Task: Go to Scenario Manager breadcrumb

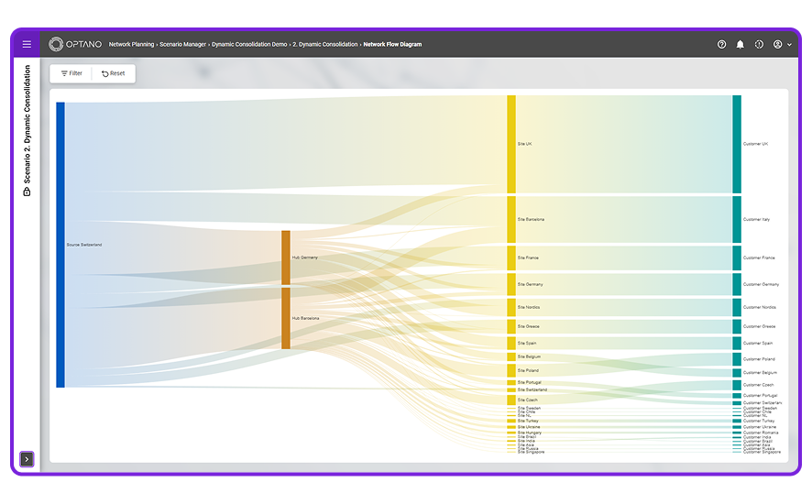Action: [182, 45]
